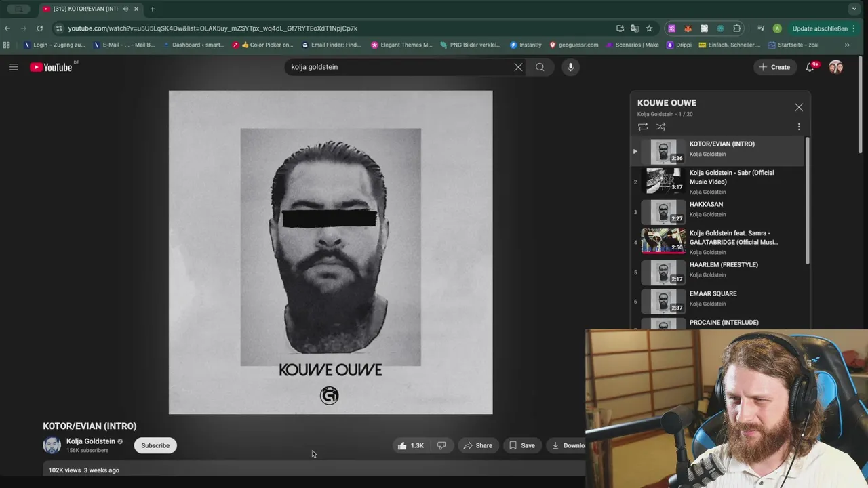The height and width of the screenshot is (488, 868).
Task: Open the Startseite - zcal bookmark
Action: coord(793,45)
